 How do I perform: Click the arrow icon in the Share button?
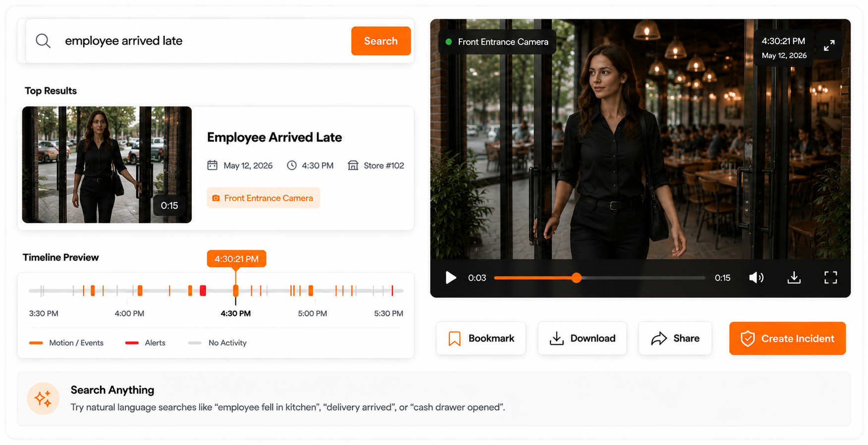pyautogui.click(x=659, y=338)
